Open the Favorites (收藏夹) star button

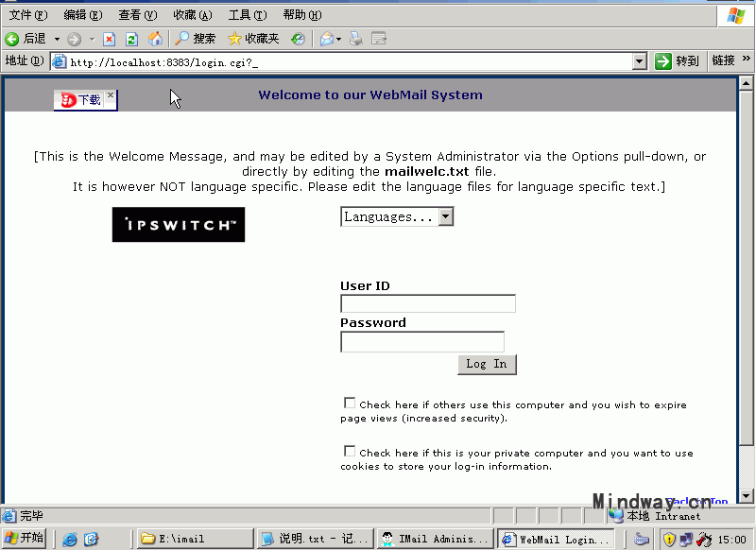[x=253, y=39]
